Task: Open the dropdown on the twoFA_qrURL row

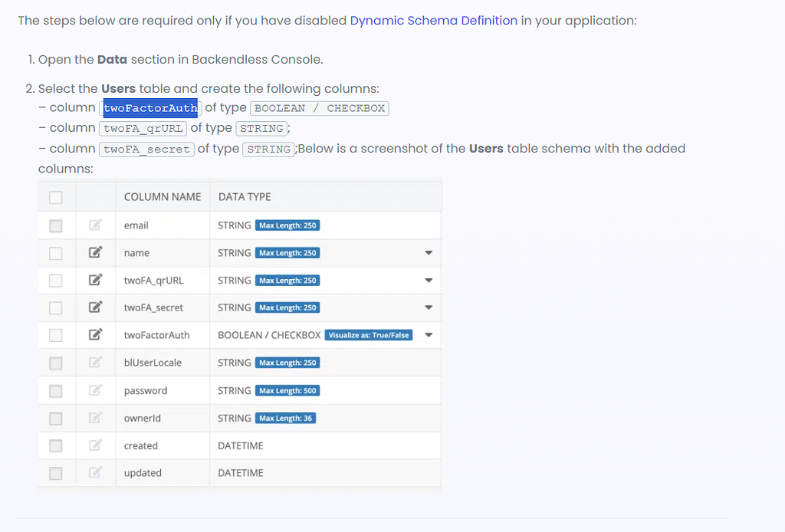Action: 429,280
